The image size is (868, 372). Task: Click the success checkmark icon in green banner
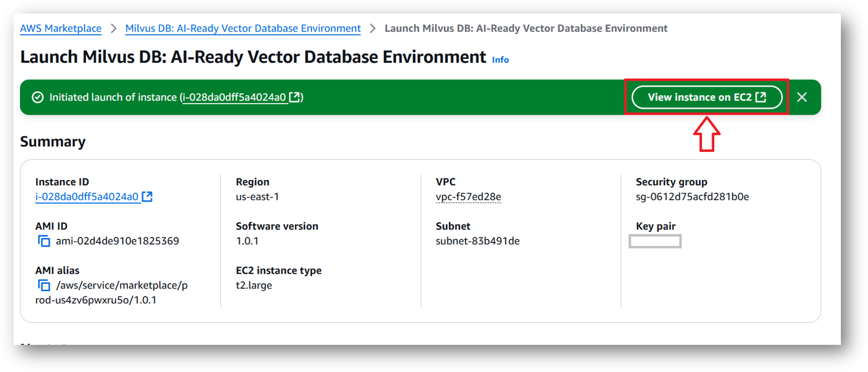[37, 97]
